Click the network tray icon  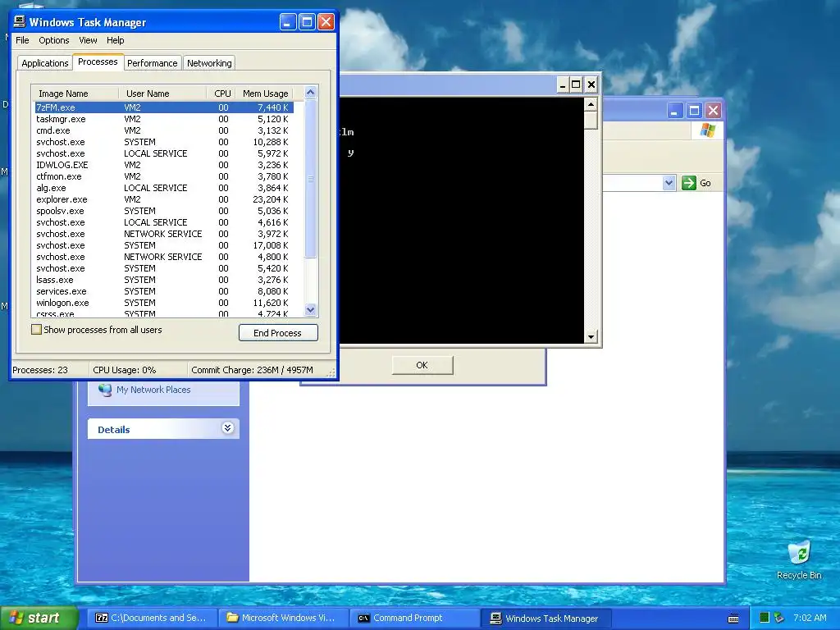779,618
